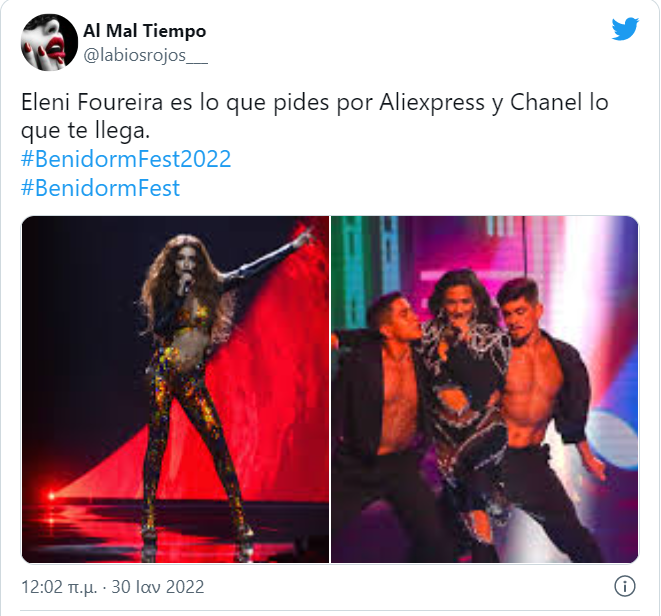Click the 12:02 π.μ. time stamp

point(59,587)
